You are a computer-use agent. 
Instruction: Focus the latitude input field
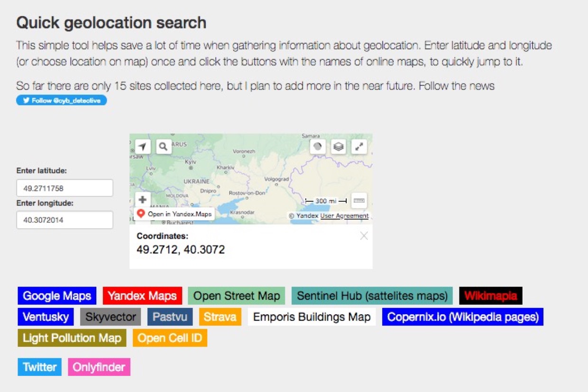[65, 188]
